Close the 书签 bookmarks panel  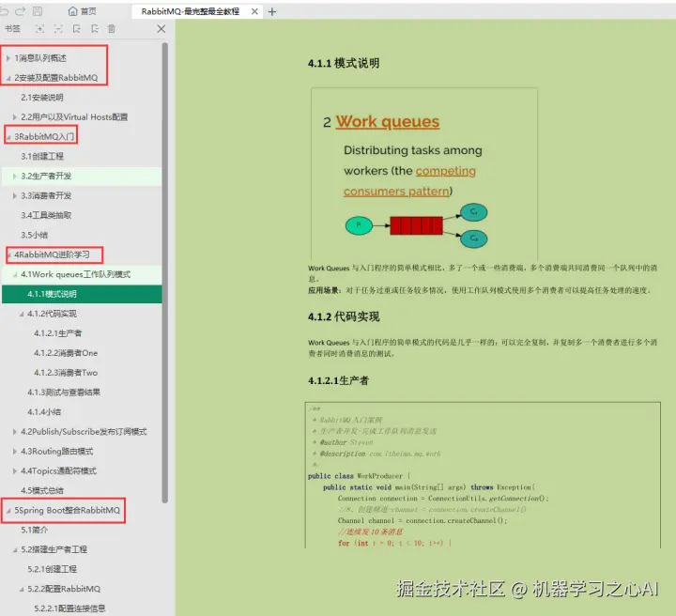click(x=161, y=29)
